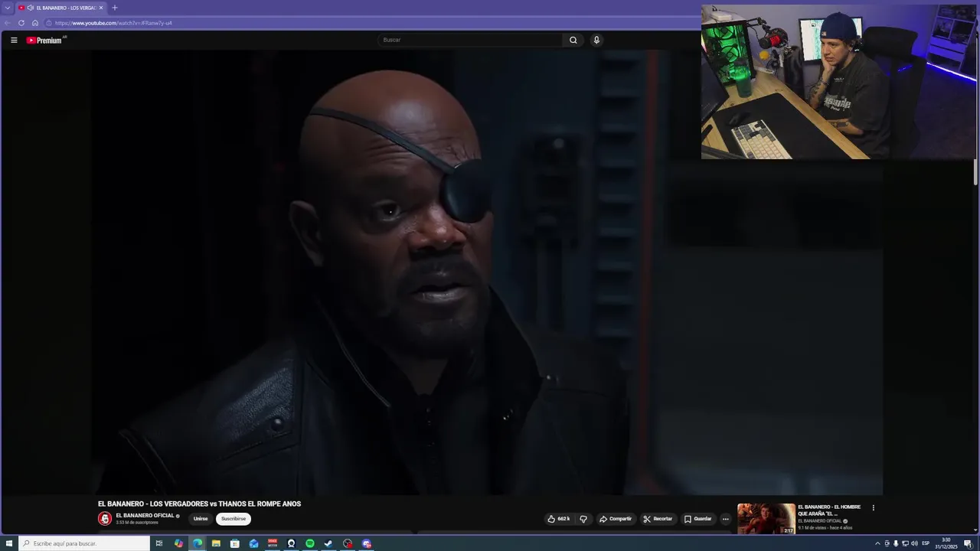Share video with Compartir button
Viewport: 980px width, 551px height.
(x=616, y=519)
